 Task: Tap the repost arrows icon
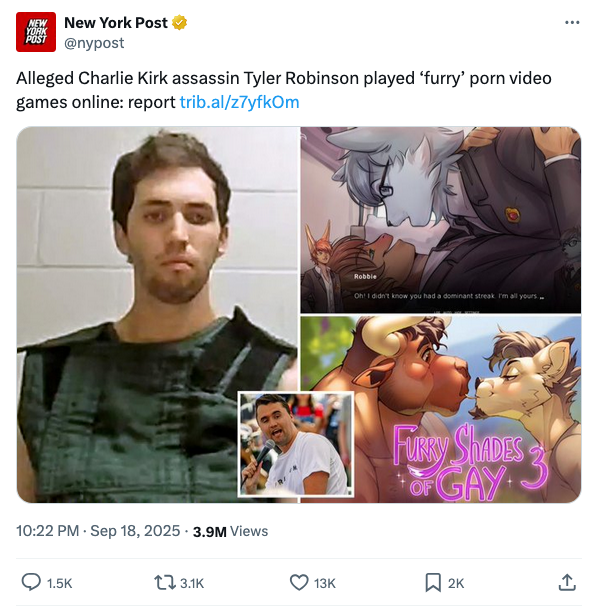tap(165, 582)
